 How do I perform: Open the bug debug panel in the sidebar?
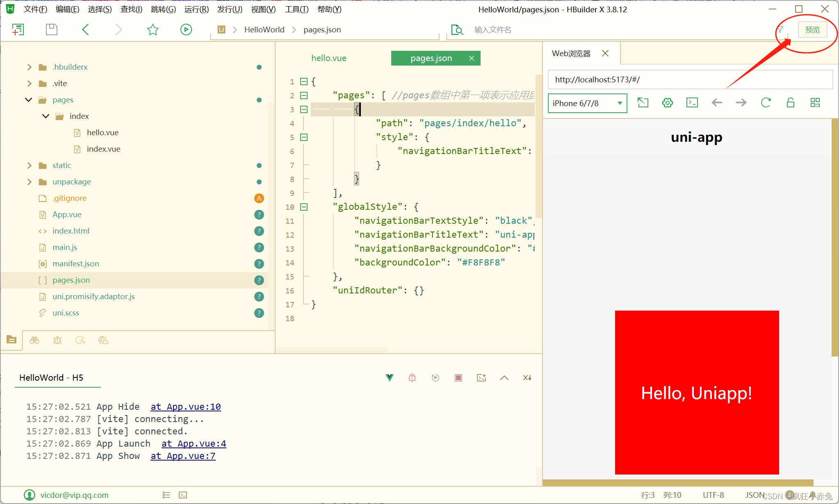pyautogui.click(x=57, y=340)
